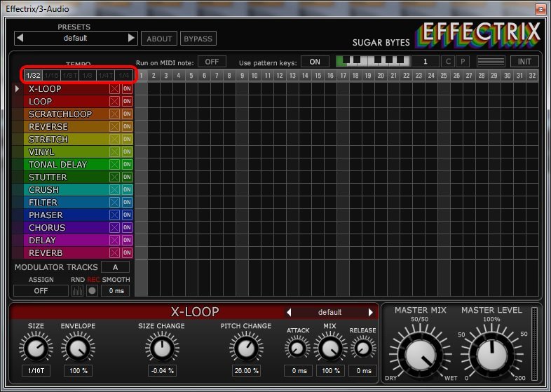
Task: Select previous X-LOOP effect preset arrow
Action: coord(289,312)
